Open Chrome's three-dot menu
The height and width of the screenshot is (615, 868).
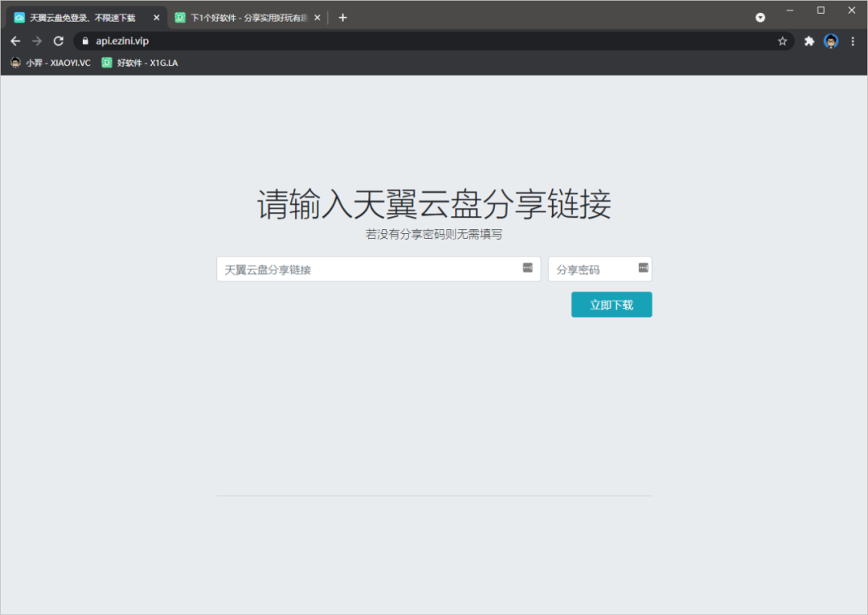coord(853,41)
